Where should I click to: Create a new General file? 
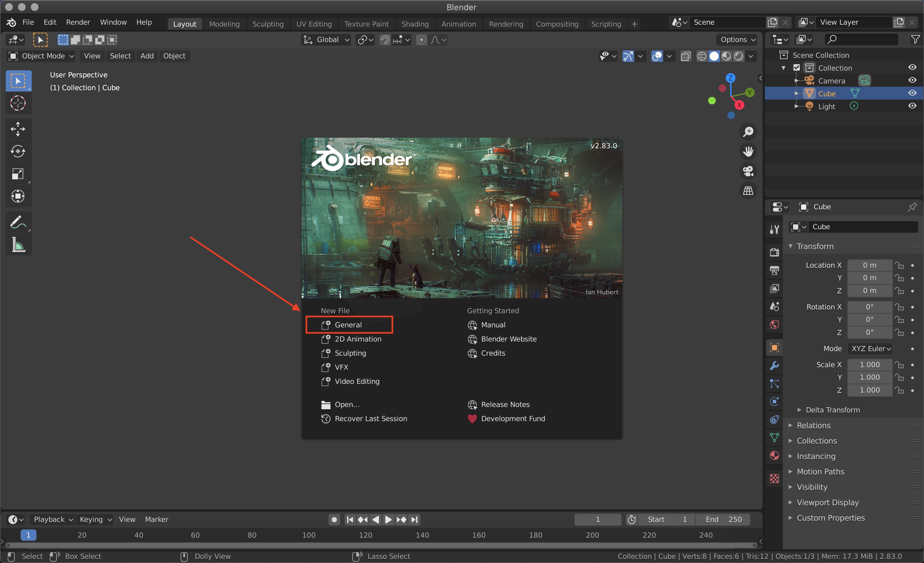(x=349, y=325)
